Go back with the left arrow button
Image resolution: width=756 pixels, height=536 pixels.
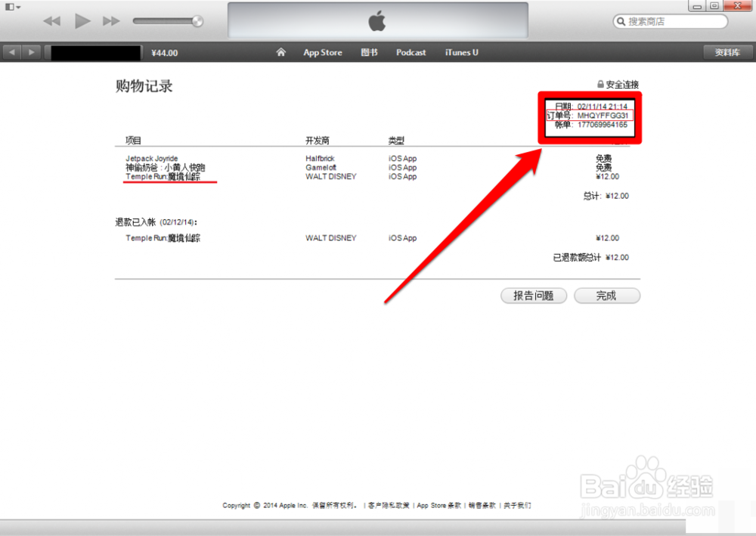[x=12, y=52]
